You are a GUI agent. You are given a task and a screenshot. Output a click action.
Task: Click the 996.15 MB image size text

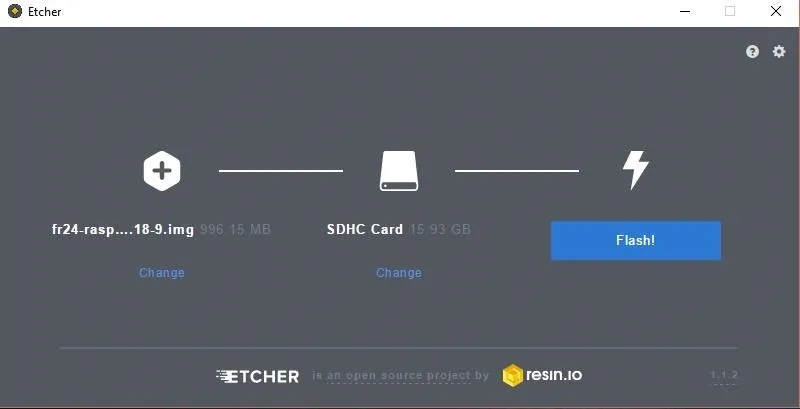click(x=235, y=229)
